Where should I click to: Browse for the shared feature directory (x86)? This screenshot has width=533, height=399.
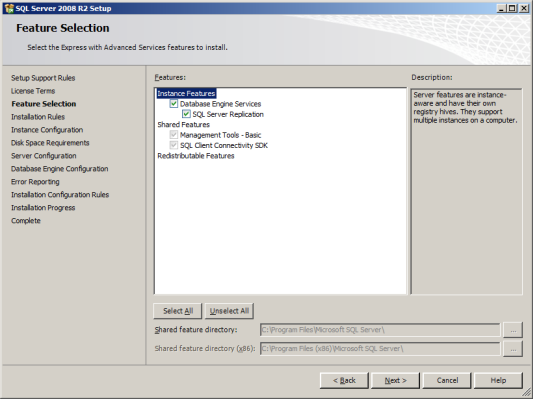[x=513, y=349]
